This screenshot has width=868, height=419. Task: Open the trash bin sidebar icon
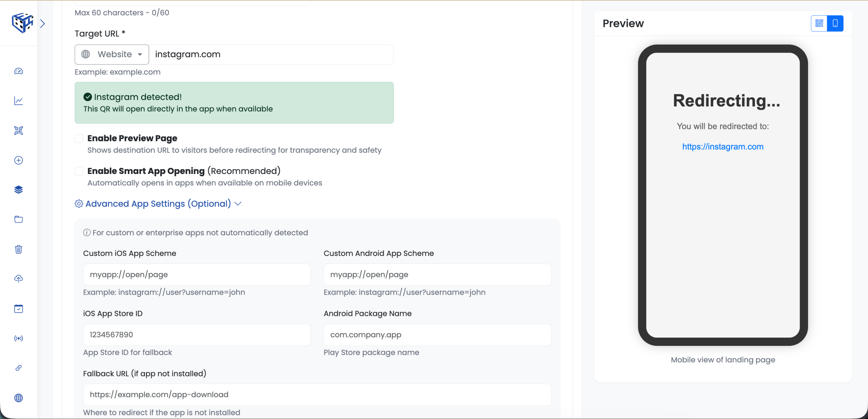pos(19,249)
